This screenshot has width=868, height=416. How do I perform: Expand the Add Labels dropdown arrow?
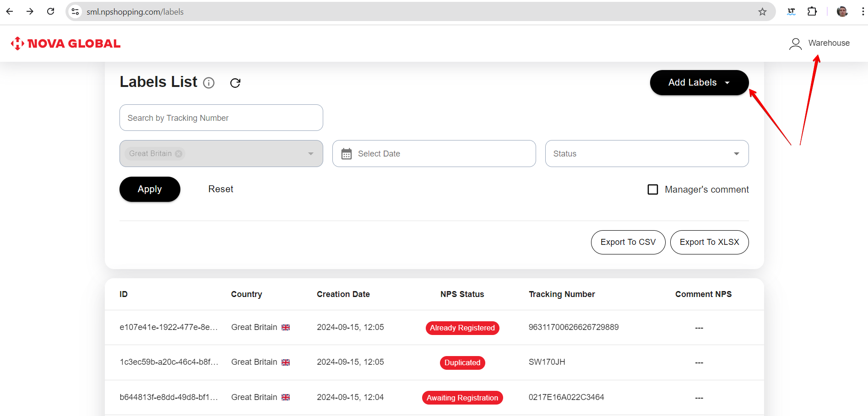click(x=727, y=83)
